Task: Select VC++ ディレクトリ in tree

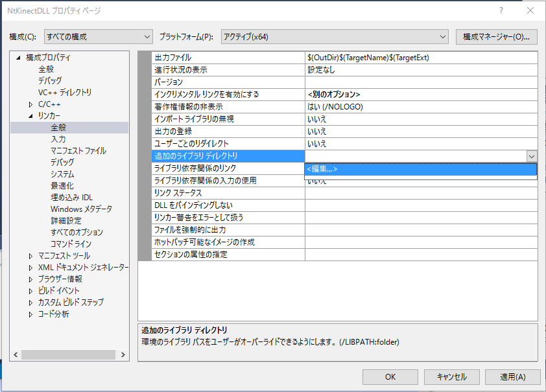Action: pos(65,93)
